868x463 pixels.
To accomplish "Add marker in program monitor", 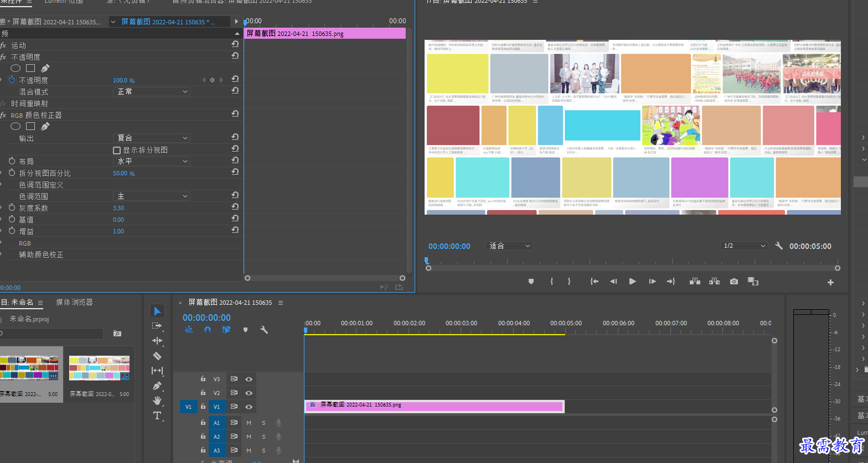I will (x=531, y=282).
